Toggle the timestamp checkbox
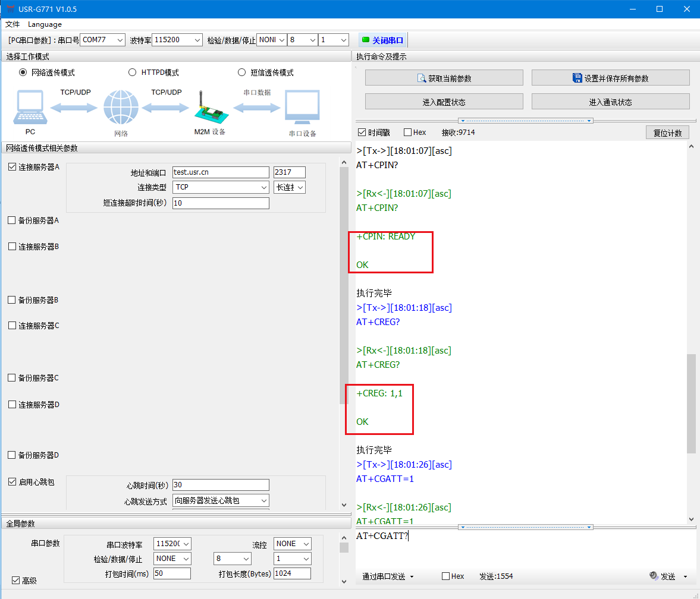 point(362,133)
